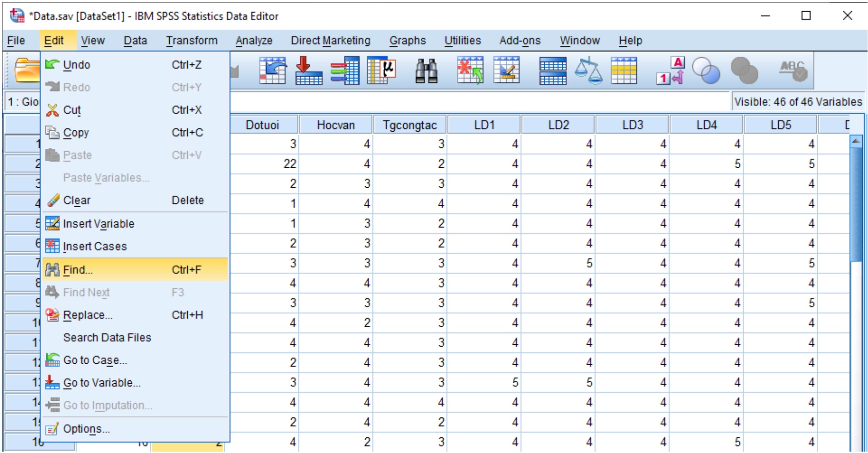Open the Graphs menu
Screen dimensions: 868x453
[407, 41]
